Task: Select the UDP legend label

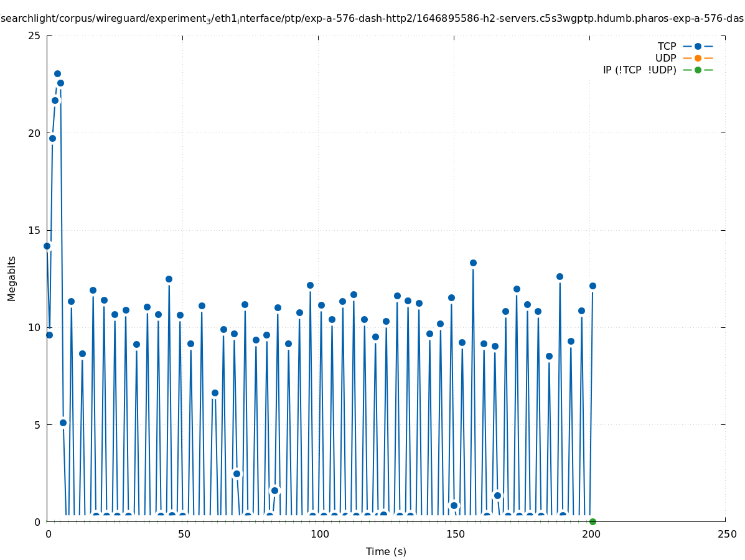Action: point(665,58)
